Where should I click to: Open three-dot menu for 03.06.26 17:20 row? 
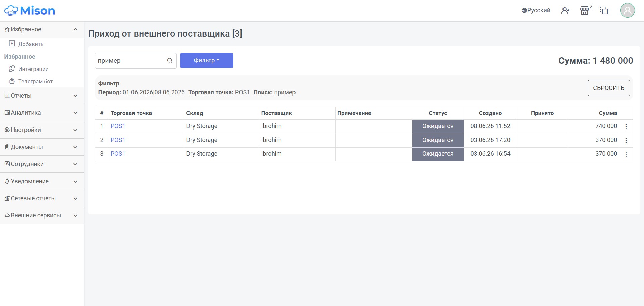(626, 140)
